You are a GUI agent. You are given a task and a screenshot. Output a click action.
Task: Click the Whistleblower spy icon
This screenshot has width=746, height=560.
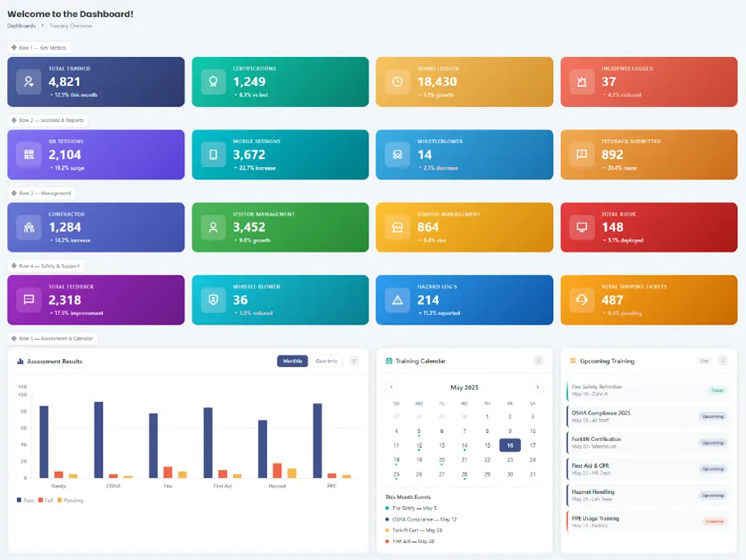point(397,154)
